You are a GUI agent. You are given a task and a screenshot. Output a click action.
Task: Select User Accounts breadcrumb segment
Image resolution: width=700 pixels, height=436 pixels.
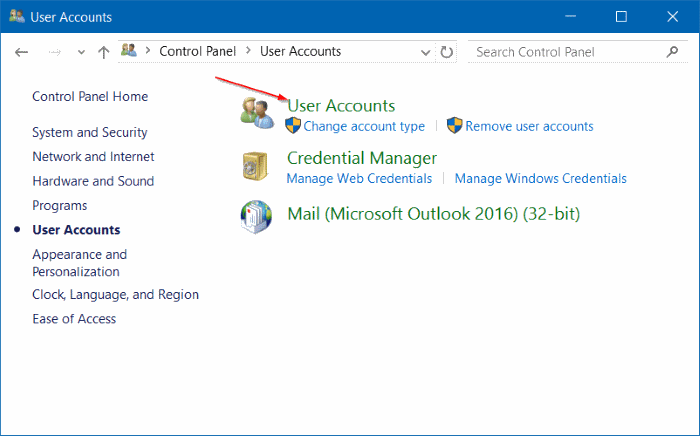[300, 51]
